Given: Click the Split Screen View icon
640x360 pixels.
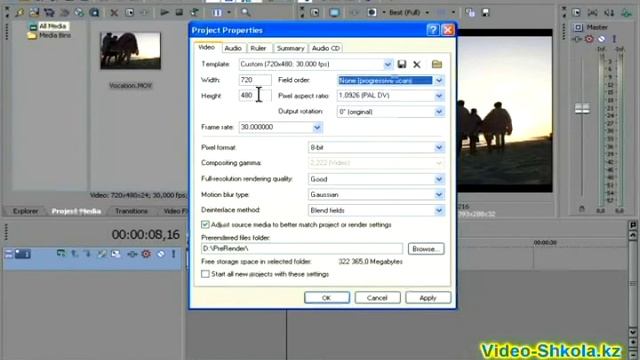Looking at the screenshot, I should point(372,13).
